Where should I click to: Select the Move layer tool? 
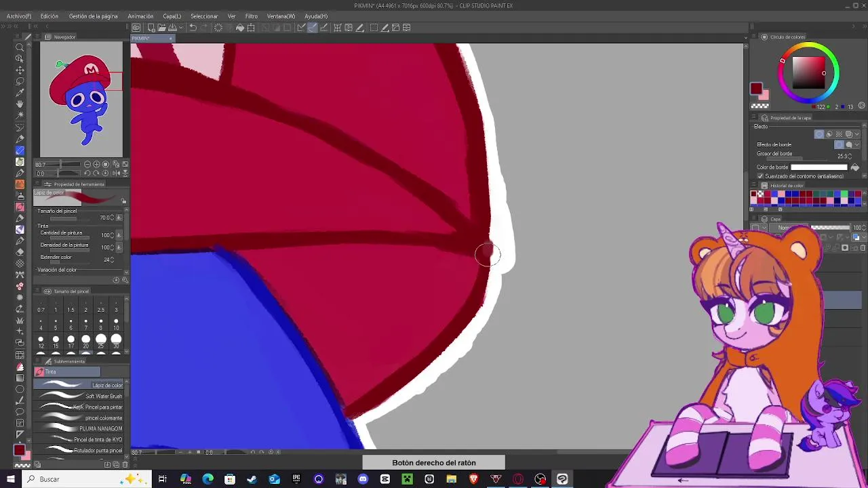pyautogui.click(x=20, y=70)
